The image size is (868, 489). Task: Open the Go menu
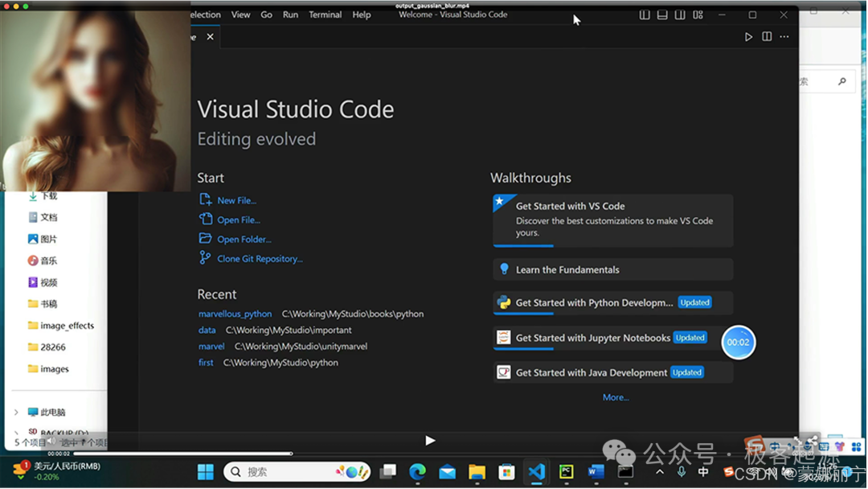tap(266, 14)
